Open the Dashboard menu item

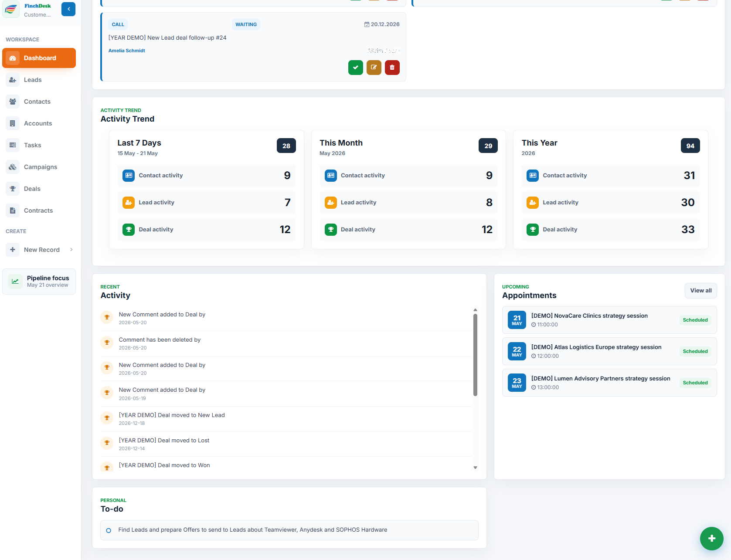tap(39, 58)
